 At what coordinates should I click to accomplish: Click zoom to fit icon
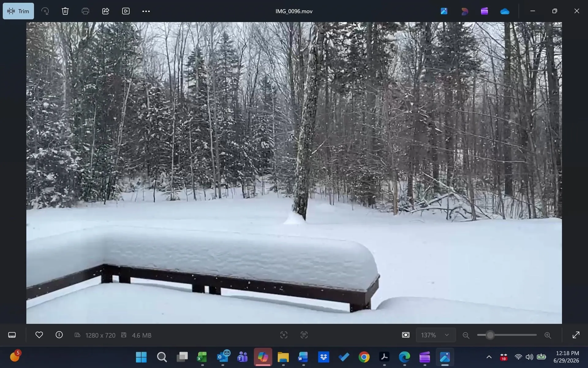(x=406, y=335)
